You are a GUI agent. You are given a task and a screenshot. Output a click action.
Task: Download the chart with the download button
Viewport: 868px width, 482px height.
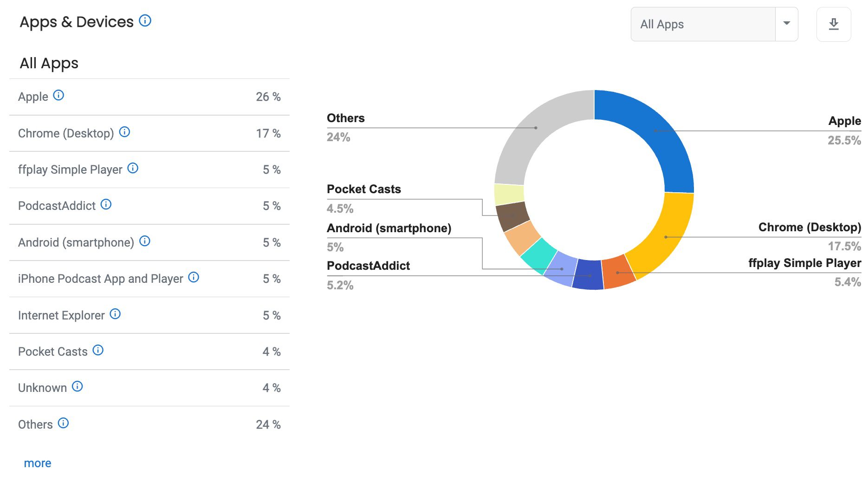click(x=834, y=24)
